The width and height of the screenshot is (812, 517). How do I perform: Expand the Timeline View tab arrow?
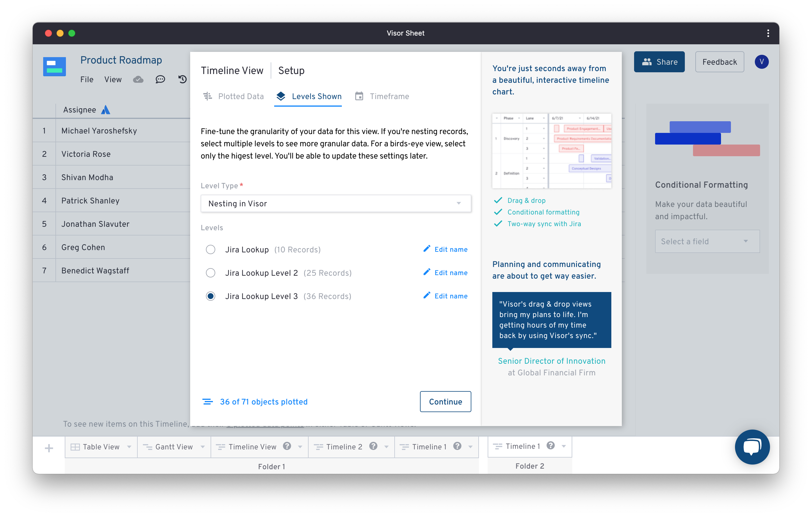[x=300, y=447]
